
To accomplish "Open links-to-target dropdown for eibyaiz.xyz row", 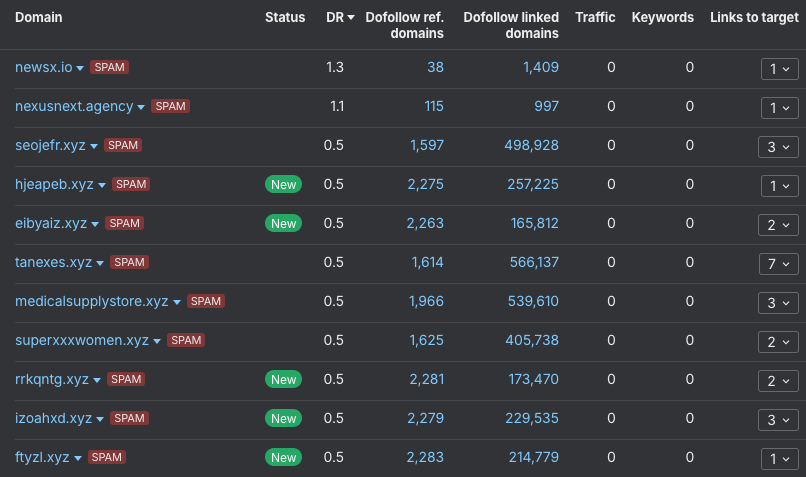I will 778,225.
